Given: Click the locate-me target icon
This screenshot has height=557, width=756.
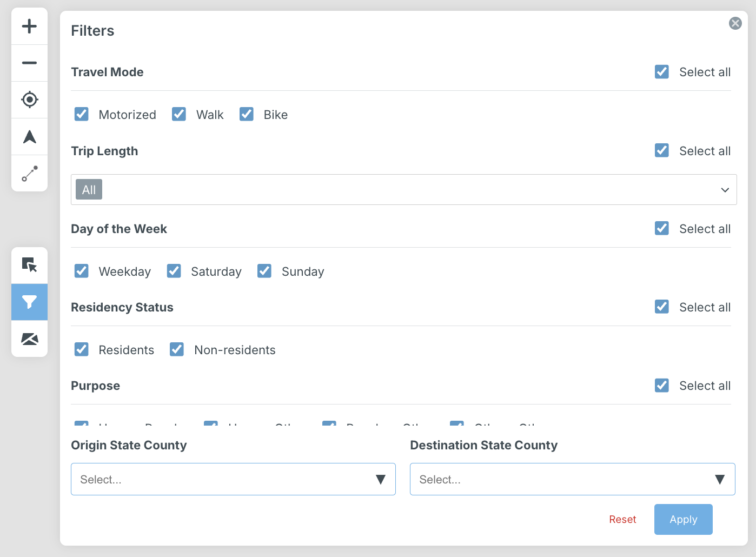Looking at the screenshot, I should [29, 100].
